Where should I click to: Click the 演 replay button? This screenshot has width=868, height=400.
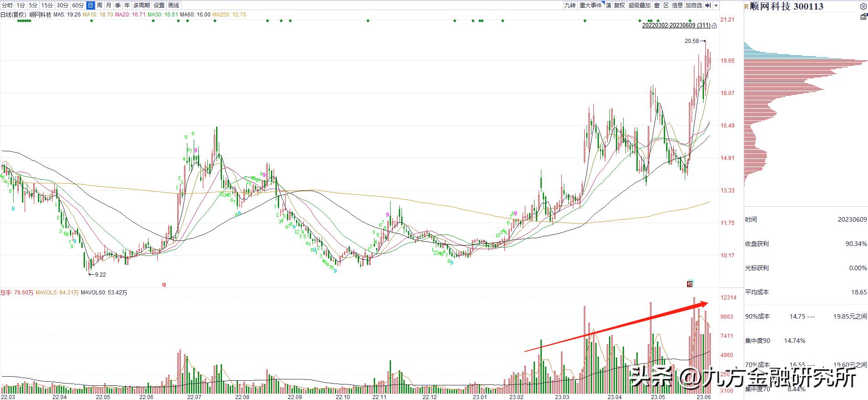pos(609,5)
